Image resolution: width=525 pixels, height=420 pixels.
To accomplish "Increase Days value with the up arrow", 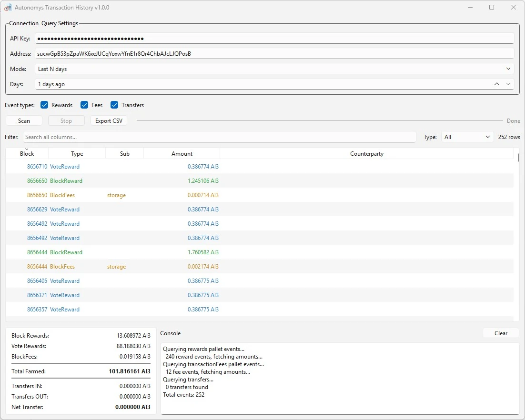I will coord(497,84).
